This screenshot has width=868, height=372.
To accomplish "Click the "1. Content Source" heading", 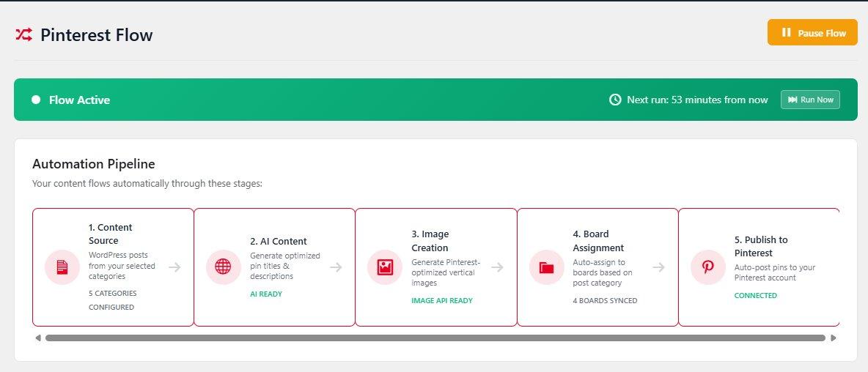I will [x=110, y=234].
